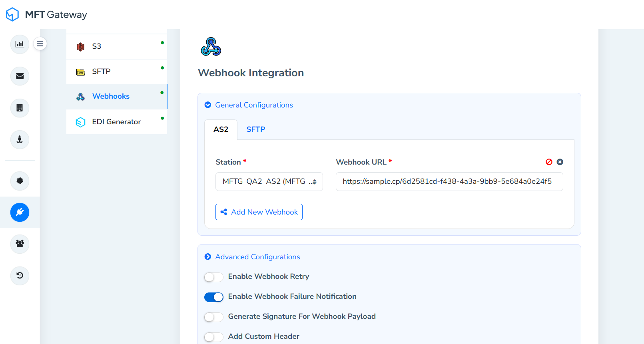Image resolution: width=644 pixels, height=344 pixels.
Task: Click the Add New Webhook button
Action: click(259, 212)
